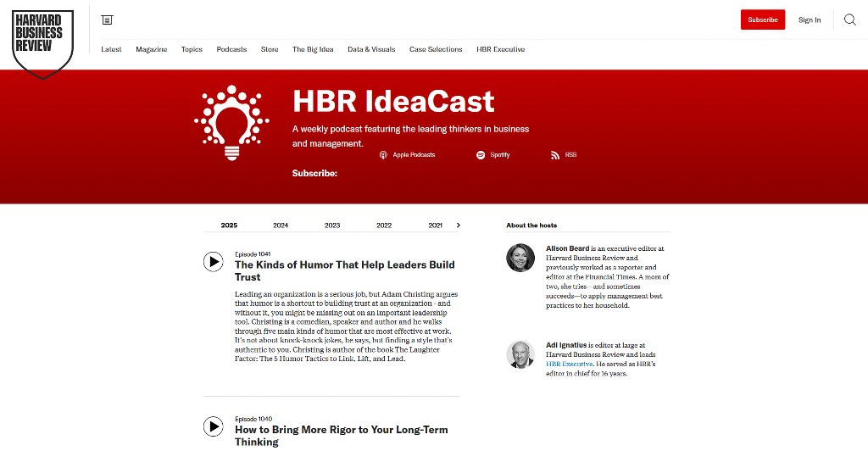
Task: Click the Apple Podcasts icon
Action: [383, 155]
